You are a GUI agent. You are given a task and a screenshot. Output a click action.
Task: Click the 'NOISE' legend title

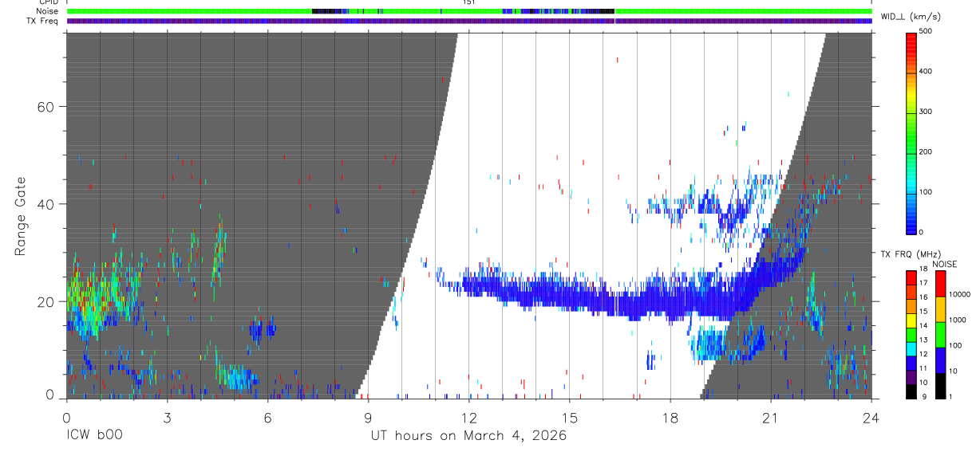pos(944,264)
